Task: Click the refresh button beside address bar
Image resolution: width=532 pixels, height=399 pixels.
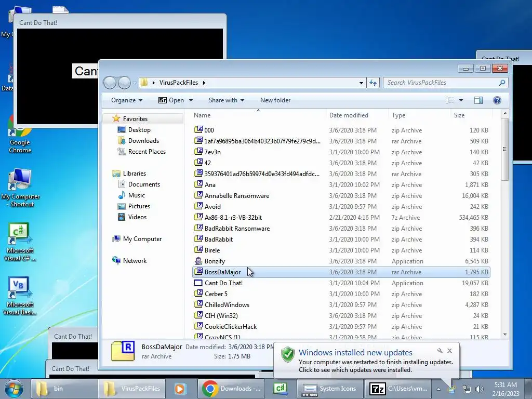Action: (373, 83)
